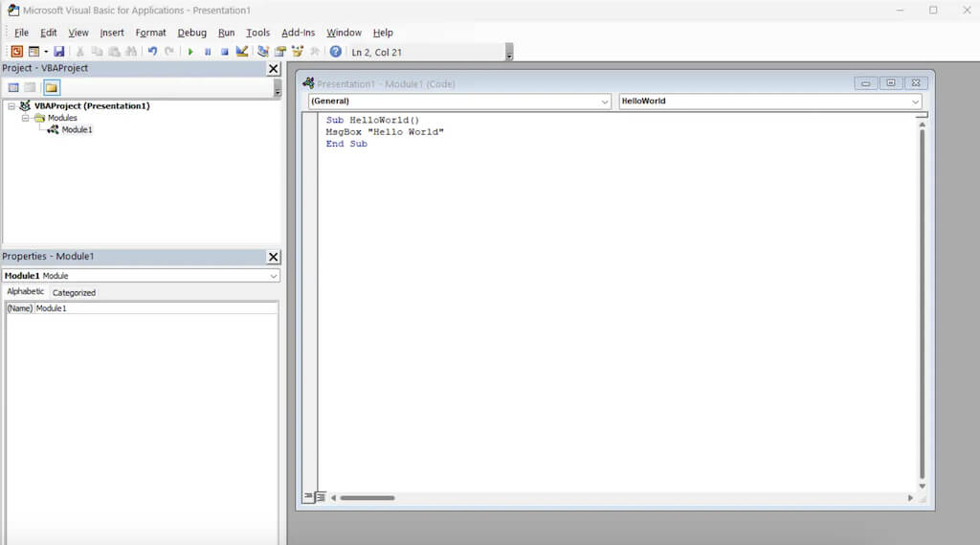The image size is (980, 545).
Task: Click View Code icon in Project panel
Action: 13,87
